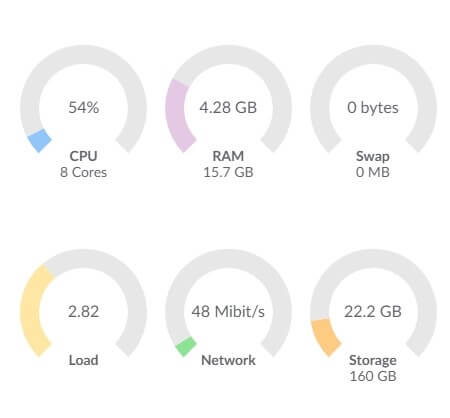Click the green Network gauge segment
The image size is (450, 418).
(186, 347)
